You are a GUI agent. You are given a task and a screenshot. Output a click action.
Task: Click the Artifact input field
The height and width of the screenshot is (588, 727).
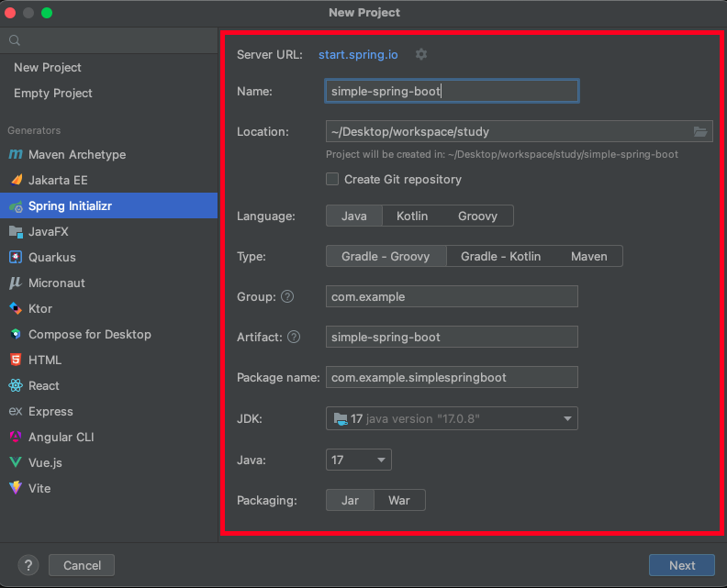452,337
